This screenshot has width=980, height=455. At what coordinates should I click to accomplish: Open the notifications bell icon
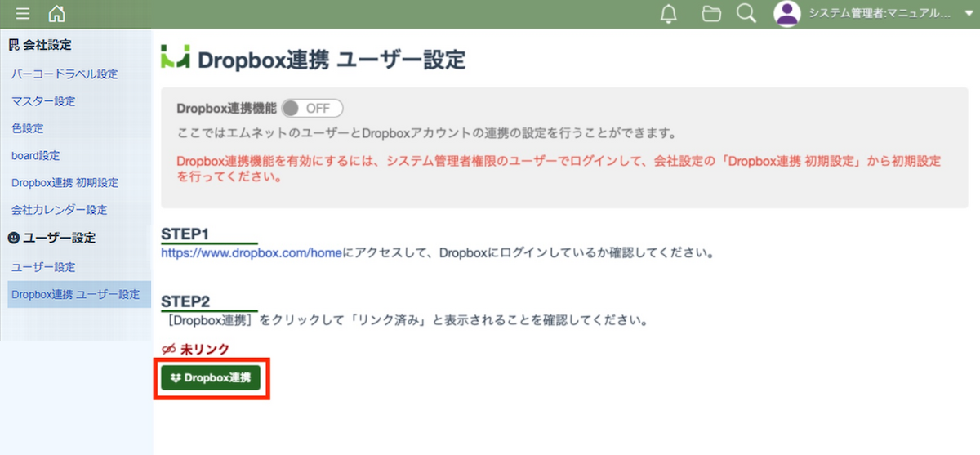669,13
